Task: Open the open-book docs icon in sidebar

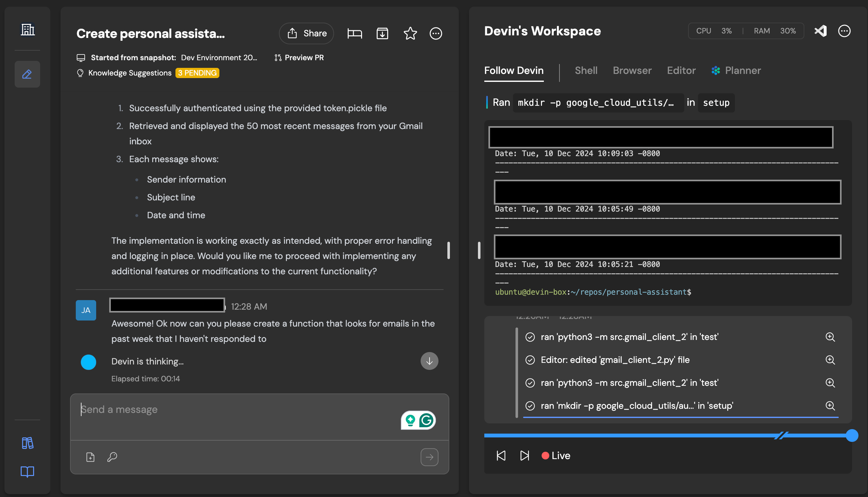Action: click(27, 472)
